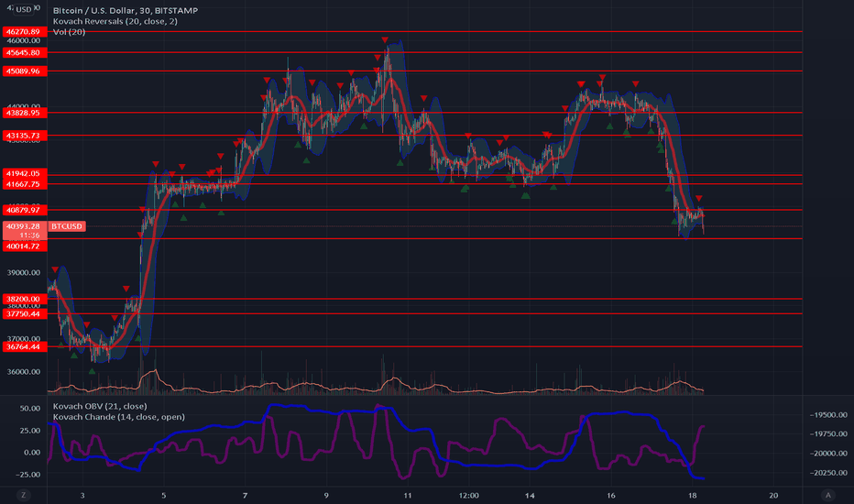
Task: Click the -20250.00 OBV scale value
Action: click(828, 473)
